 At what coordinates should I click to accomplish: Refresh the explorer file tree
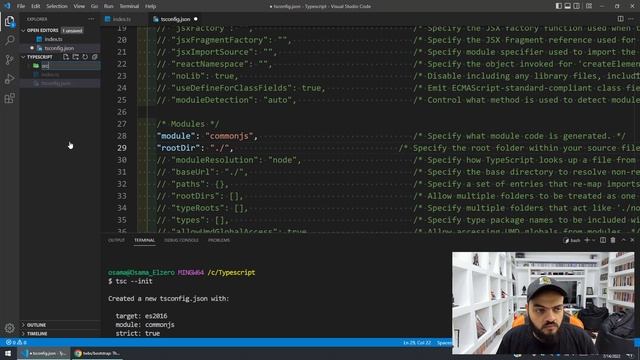85,57
